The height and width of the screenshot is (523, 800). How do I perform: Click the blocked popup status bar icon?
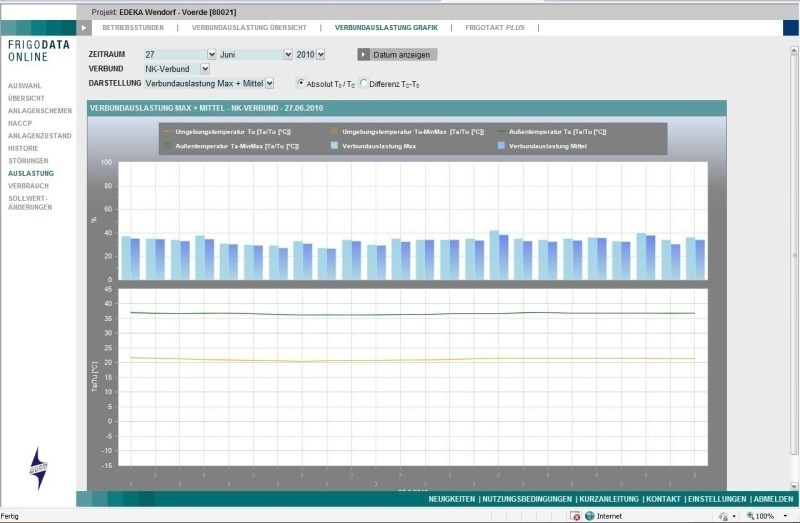tap(574, 516)
